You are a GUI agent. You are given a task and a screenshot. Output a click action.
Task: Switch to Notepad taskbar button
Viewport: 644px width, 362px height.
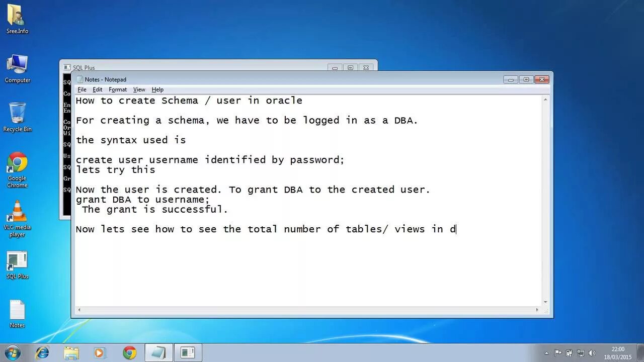(158, 353)
